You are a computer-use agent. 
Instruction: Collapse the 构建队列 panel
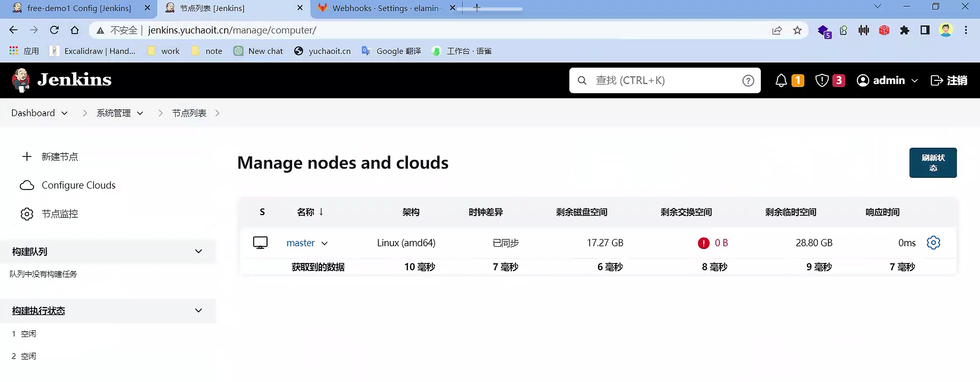point(198,251)
